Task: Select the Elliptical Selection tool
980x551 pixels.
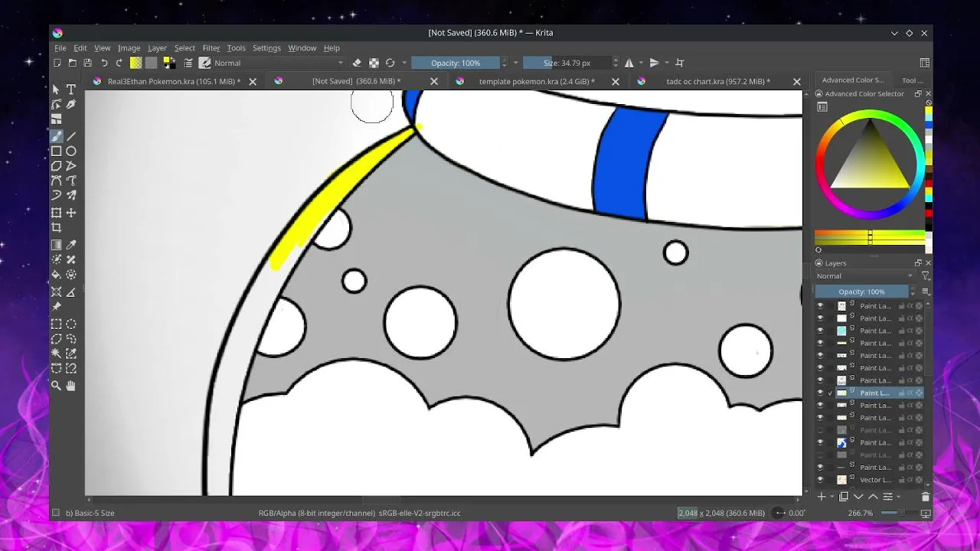Action: pyautogui.click(x=71, y=324)
